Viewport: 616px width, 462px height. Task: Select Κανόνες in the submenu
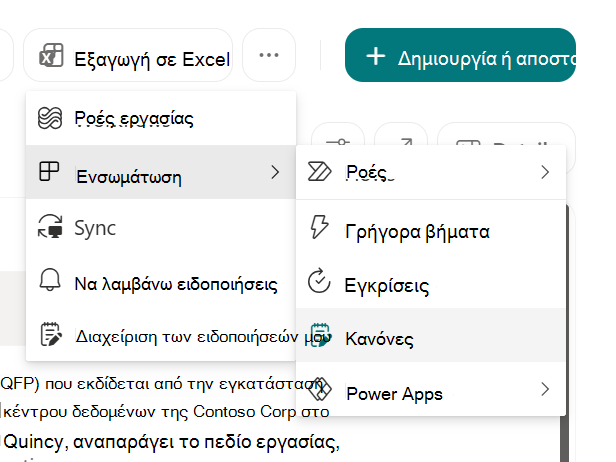[x=431, y=335]
